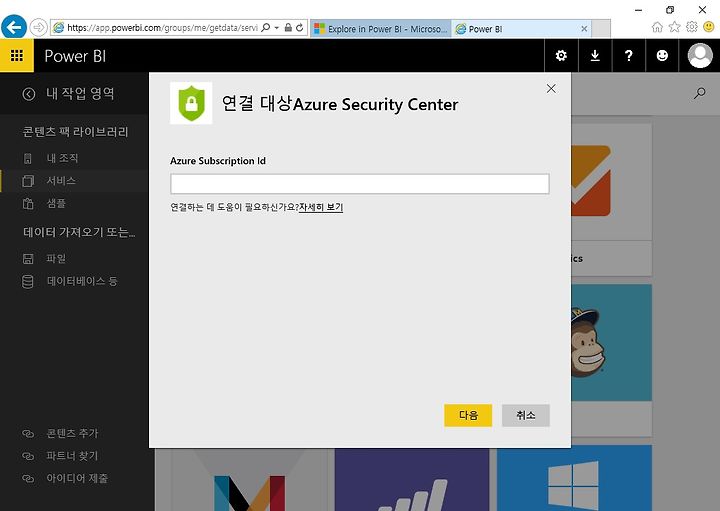Open the 파트너 찾기 link
720x511 pixels.
click(x=72, y=455)
